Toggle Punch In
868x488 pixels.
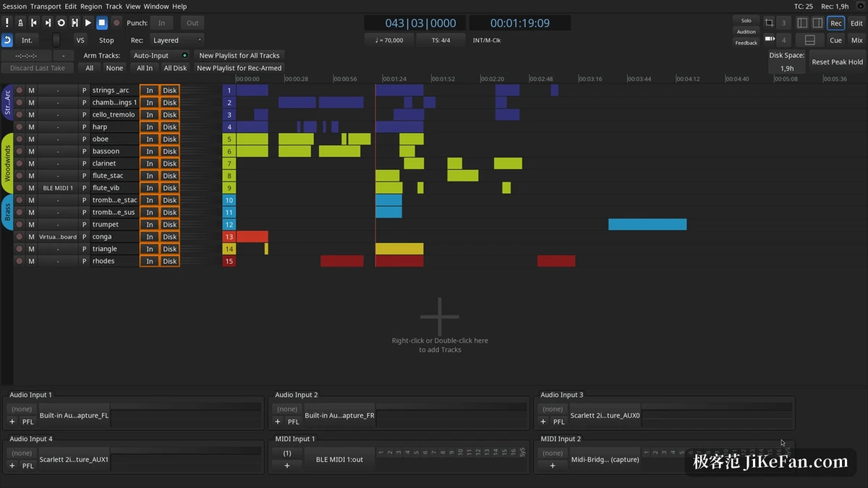click(161, 23)
